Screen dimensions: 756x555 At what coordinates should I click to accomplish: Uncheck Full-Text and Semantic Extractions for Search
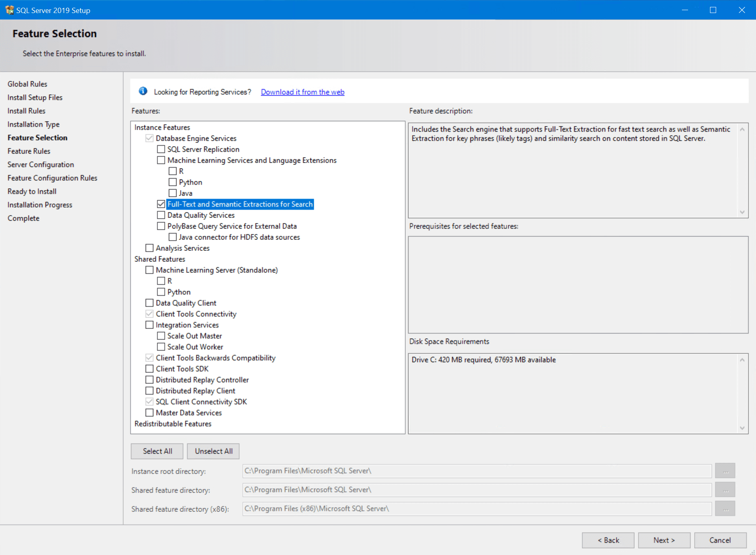pos(161,204)
